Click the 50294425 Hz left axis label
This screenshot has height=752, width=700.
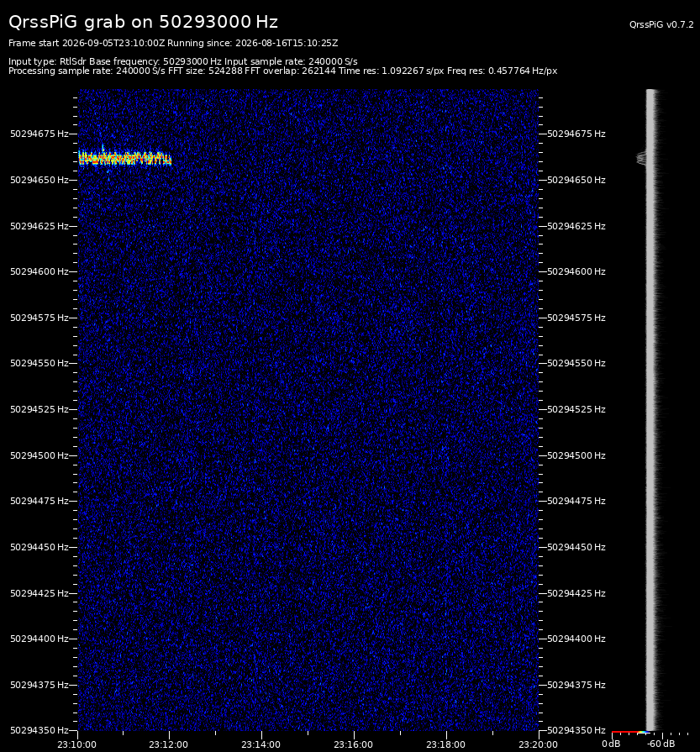(39, 593)
